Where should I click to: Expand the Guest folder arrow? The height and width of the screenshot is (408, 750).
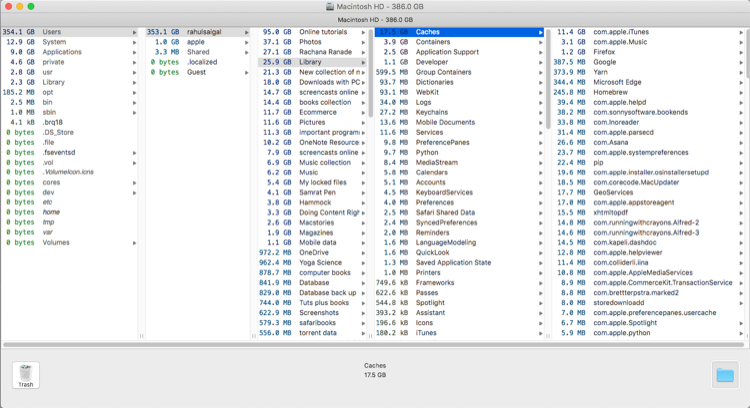point(247,72)
